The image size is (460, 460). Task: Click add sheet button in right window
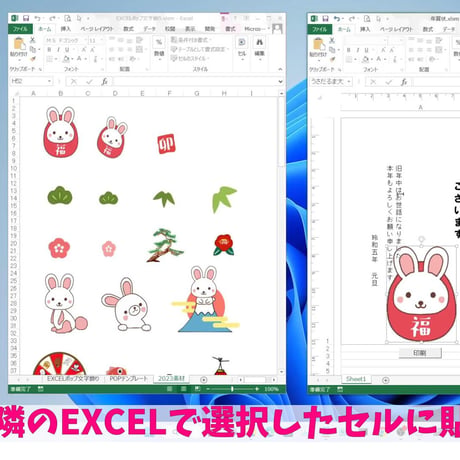click(x=386, y=380)
